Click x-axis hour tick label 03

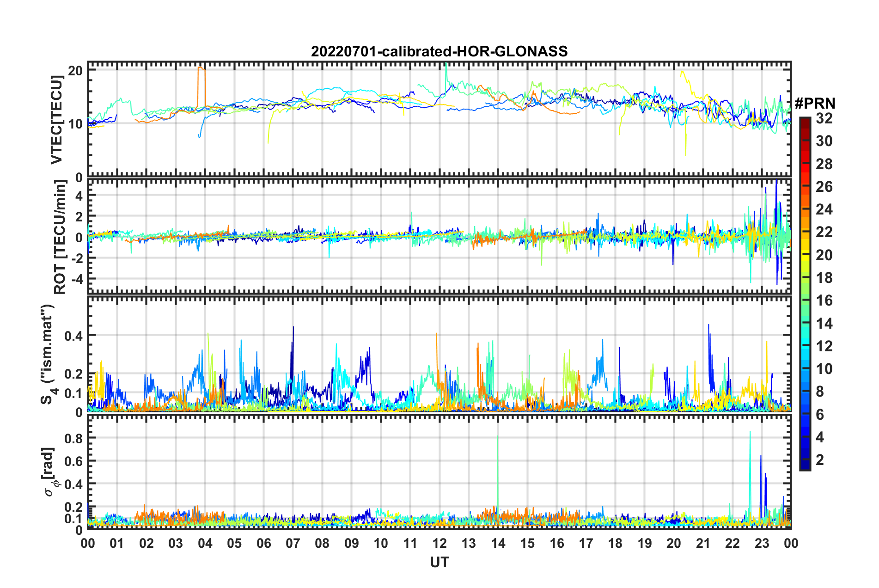tap(176, 543)
